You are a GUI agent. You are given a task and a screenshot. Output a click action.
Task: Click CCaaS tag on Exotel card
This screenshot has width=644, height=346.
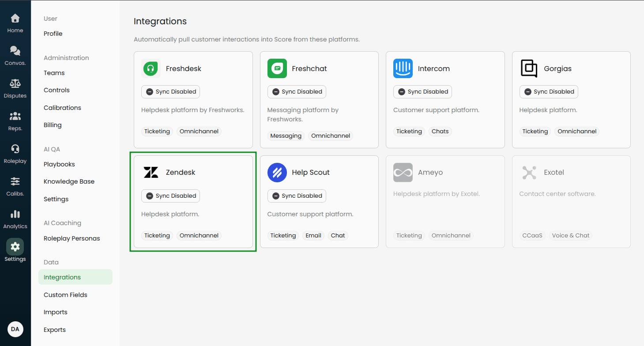[x=532, y=236]
